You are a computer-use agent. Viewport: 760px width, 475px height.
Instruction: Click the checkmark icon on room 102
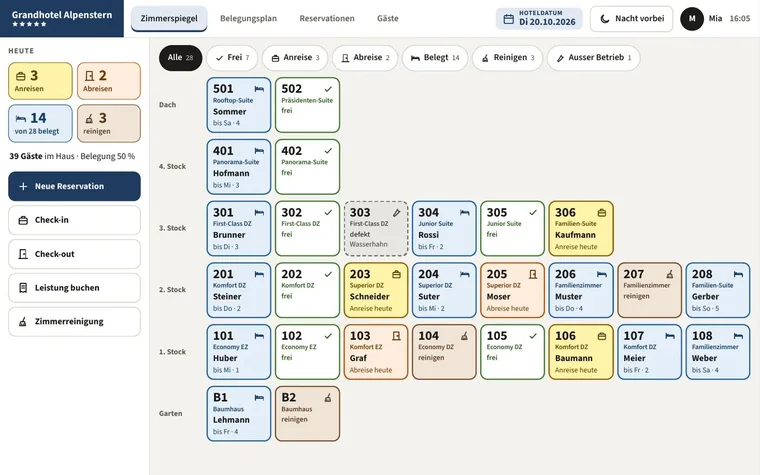tap(328, 336)
